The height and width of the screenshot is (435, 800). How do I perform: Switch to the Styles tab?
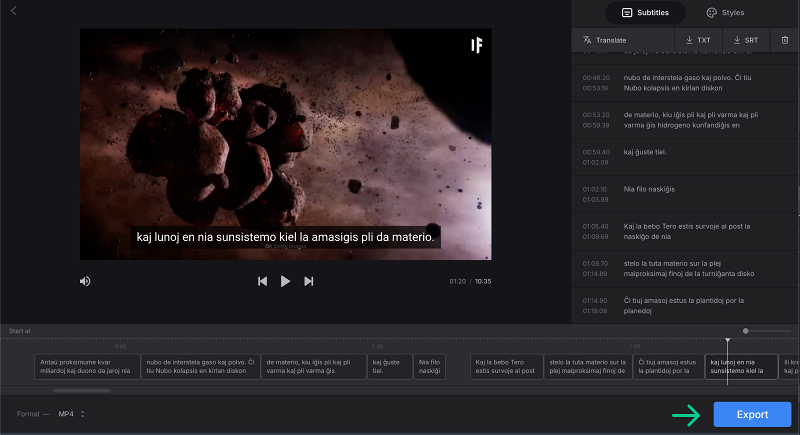click(725, 13)
